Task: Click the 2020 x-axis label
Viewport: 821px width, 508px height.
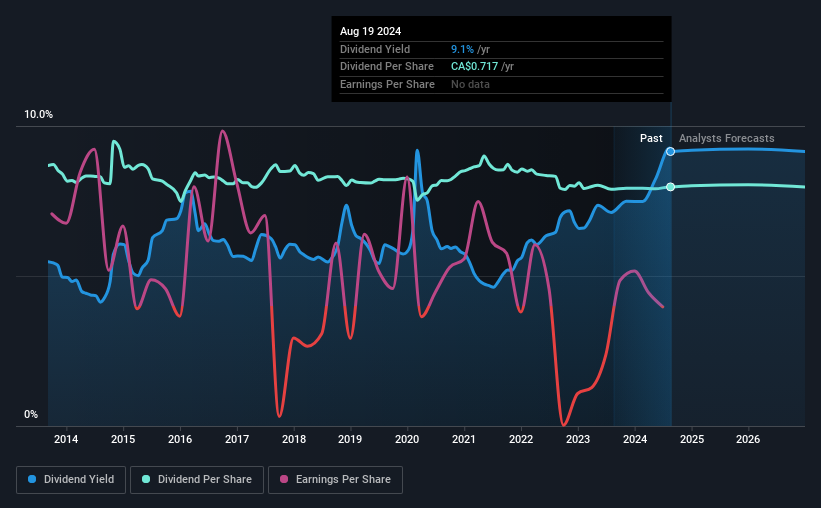Action: tap(407, 439)
